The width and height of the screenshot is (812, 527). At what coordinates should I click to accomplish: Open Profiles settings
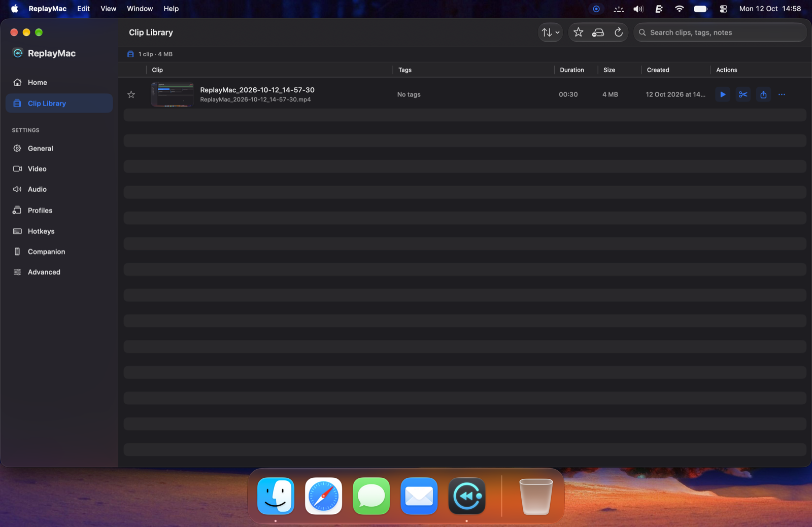[x=59, y=210]
